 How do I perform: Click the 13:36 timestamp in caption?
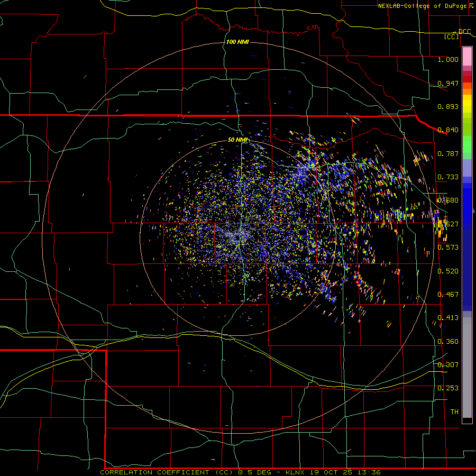[369, 472]
